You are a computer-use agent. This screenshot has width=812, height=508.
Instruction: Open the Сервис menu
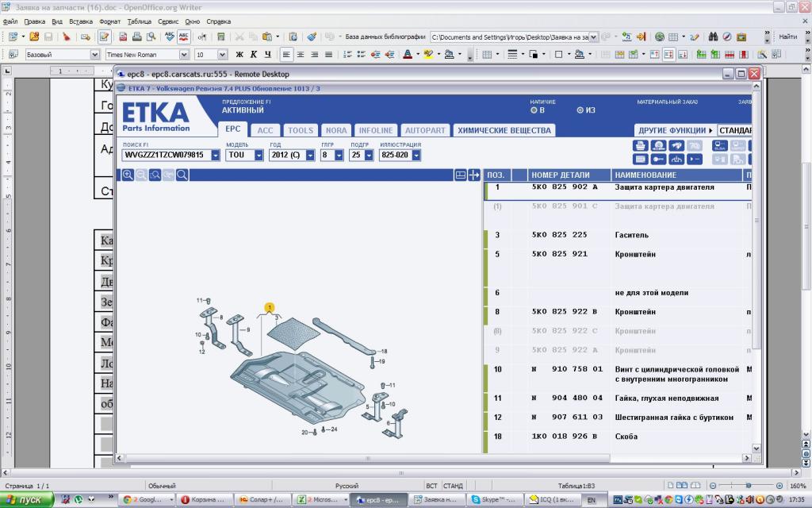pos(168,21)
